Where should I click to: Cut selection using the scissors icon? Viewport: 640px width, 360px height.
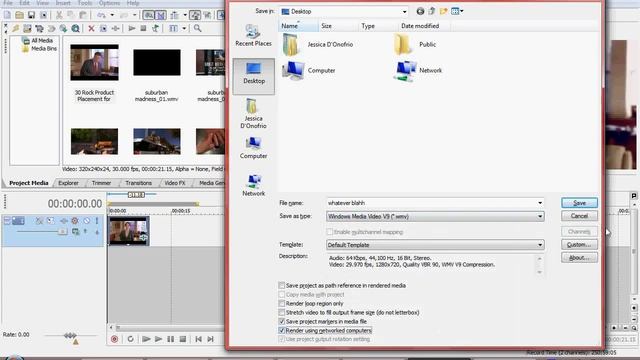[59, 15]
